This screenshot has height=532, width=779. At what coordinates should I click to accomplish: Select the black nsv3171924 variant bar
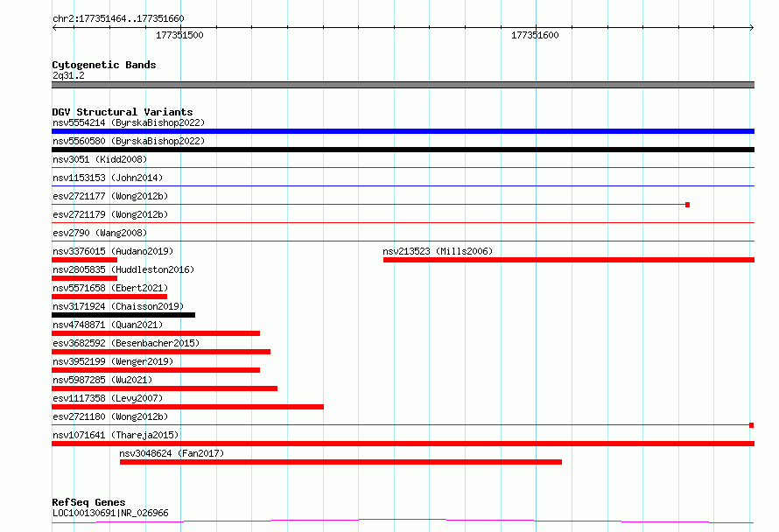coord(123,315)
